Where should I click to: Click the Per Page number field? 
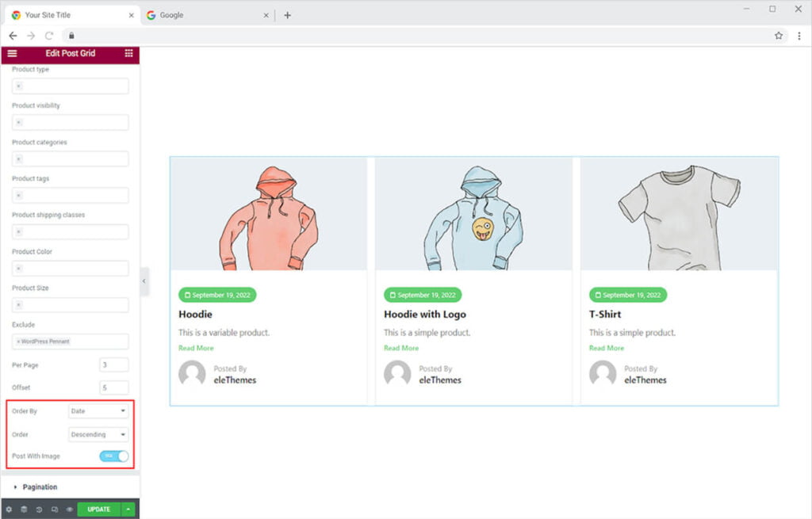point(113,365)
